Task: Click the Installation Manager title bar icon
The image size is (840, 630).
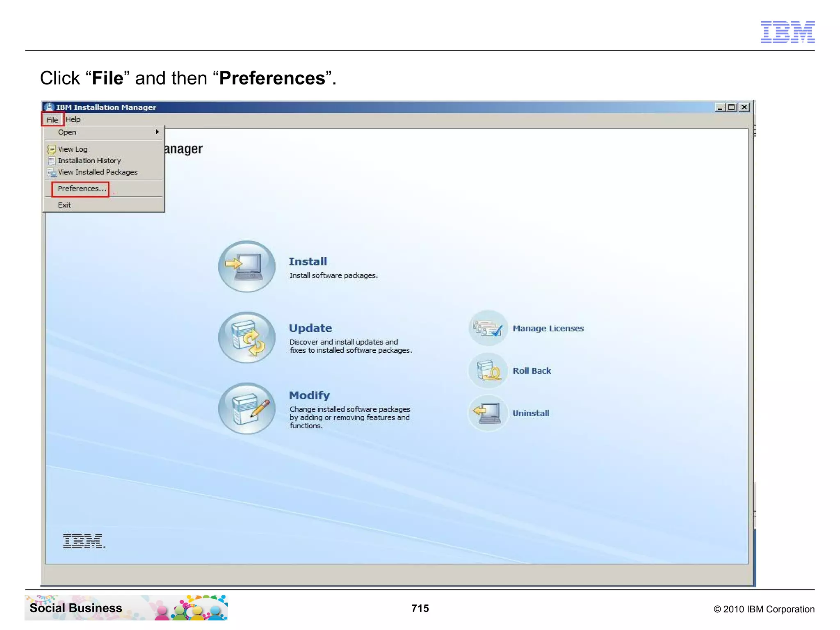Action: click(x=49, y=107)
